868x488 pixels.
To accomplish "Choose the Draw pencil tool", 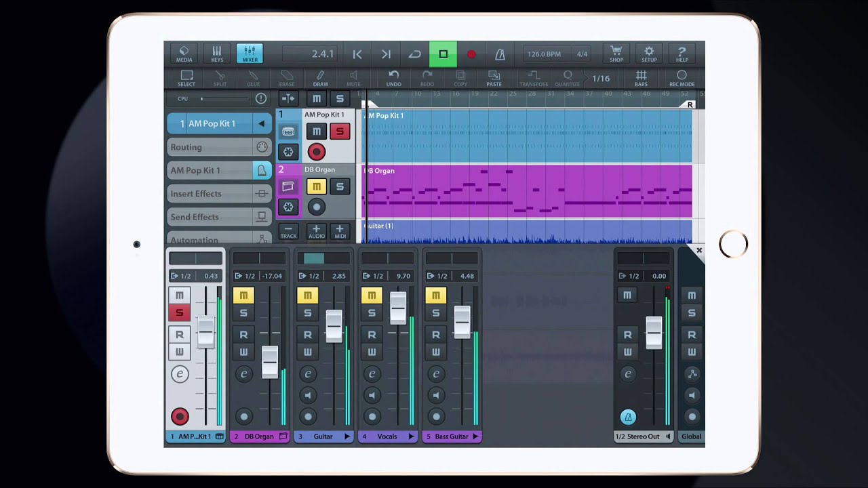I will (320, 79).
